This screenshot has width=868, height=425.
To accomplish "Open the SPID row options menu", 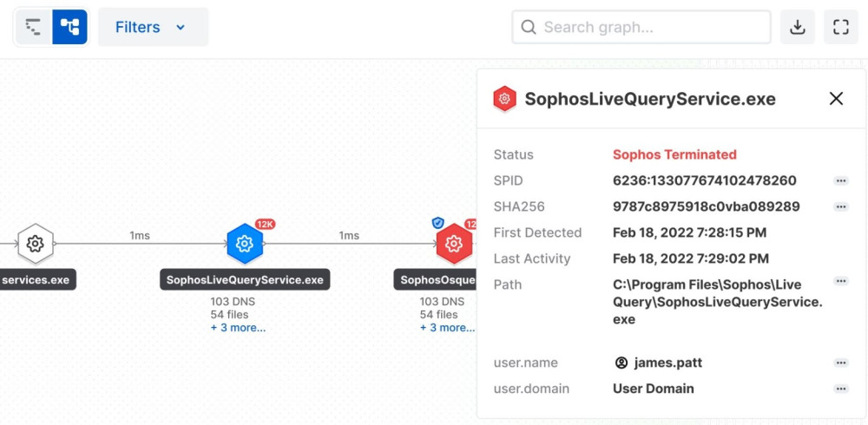I will 841,181.
